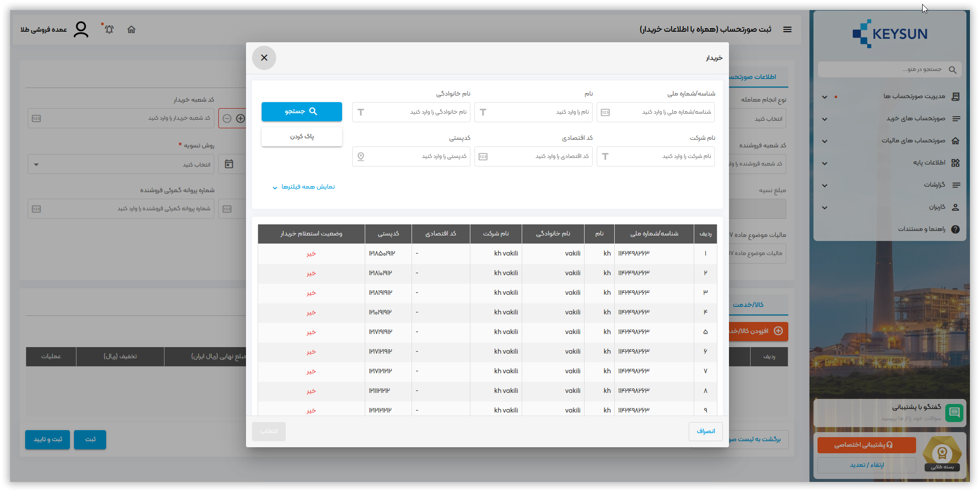This screenshot has height=492, width=980.
Task: Focus شماره پروانه گمرکی فروشنده field
Action: coord(121,209)
